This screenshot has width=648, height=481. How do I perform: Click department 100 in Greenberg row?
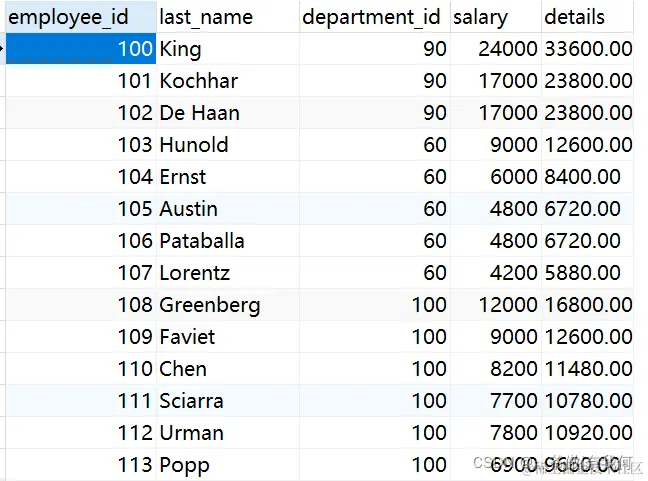[x=375, y=305]
